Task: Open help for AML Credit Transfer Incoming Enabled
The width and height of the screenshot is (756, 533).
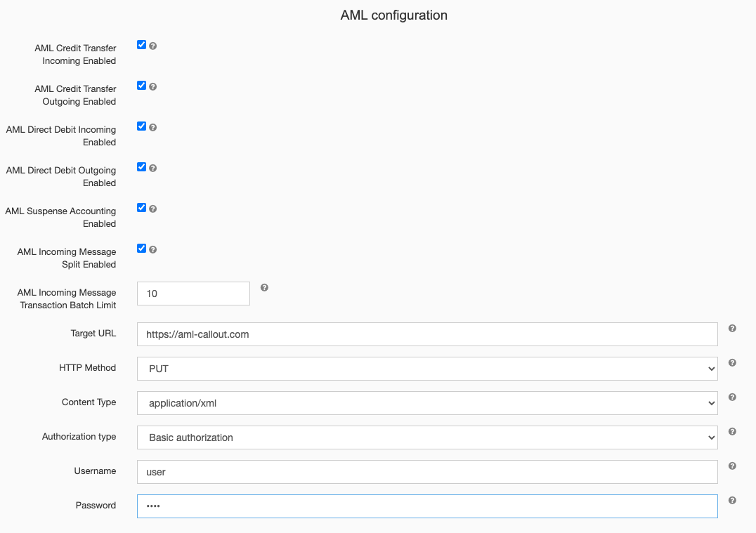Action: [154, 45]
